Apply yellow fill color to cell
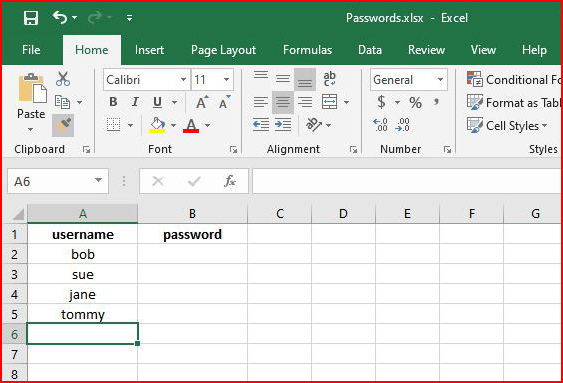Screen dimensions: 563x383 point(157,125)
